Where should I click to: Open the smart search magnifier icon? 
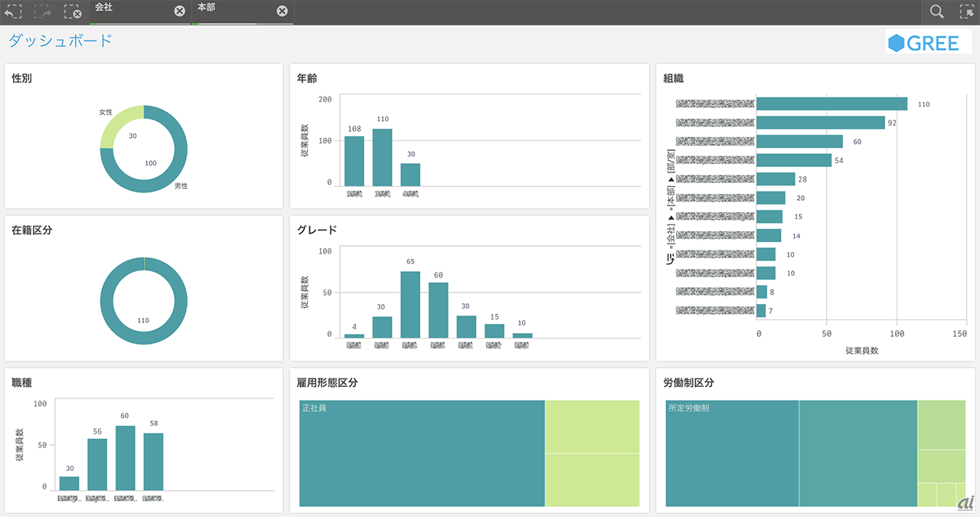tap(936, 11)
